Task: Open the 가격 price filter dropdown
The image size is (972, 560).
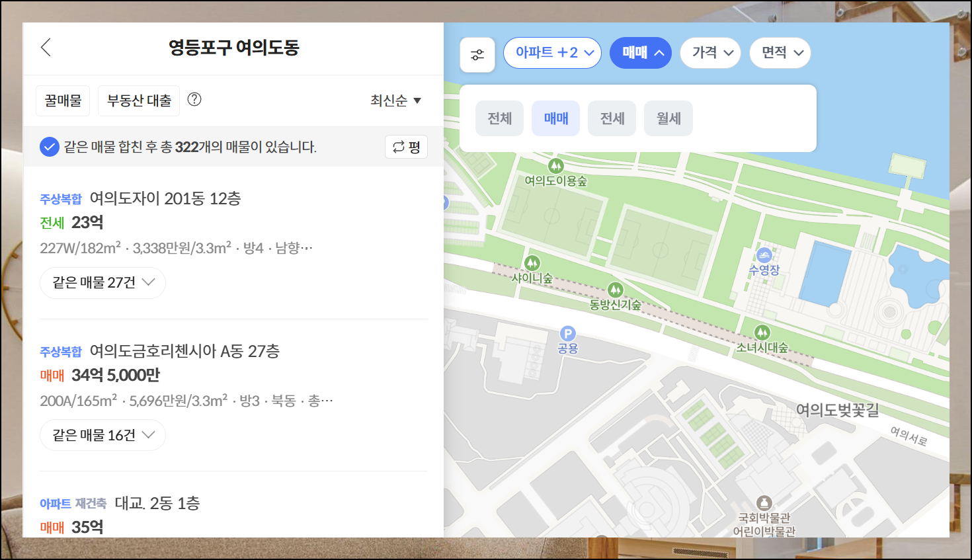Action: click(x=711, y=53)
